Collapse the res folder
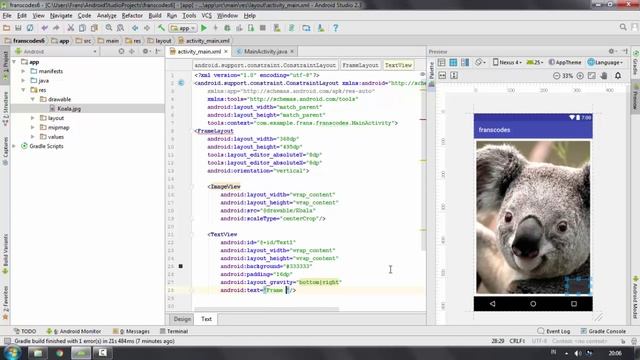This screenshot has width=640, height=360. pos(24,90)
